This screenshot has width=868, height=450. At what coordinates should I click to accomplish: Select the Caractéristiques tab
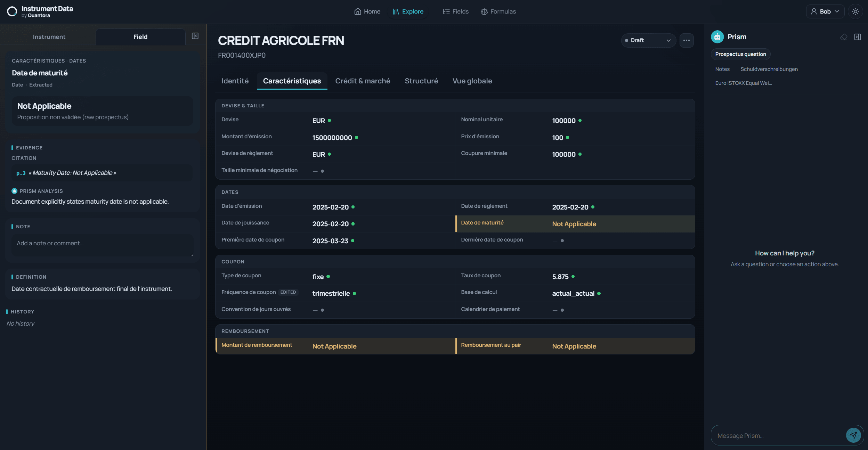click(x=292, y=81)
